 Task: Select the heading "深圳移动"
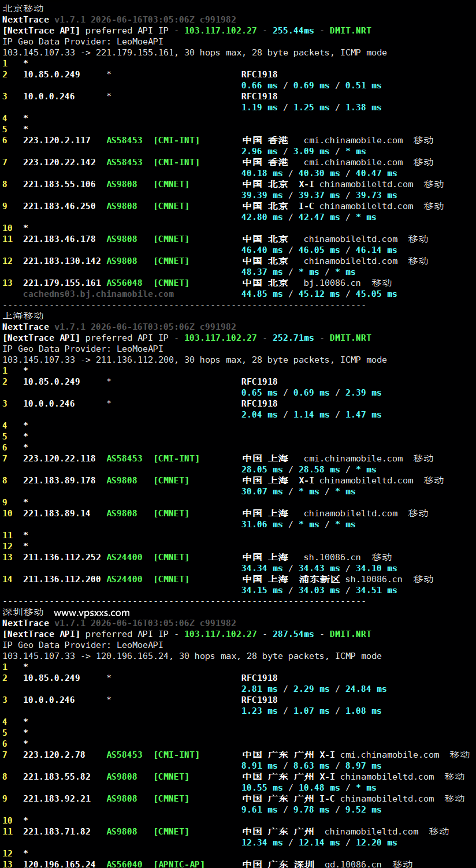point(23,612)
